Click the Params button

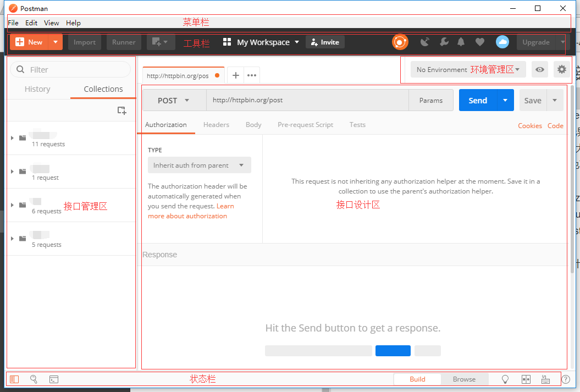tap(431, 100)
